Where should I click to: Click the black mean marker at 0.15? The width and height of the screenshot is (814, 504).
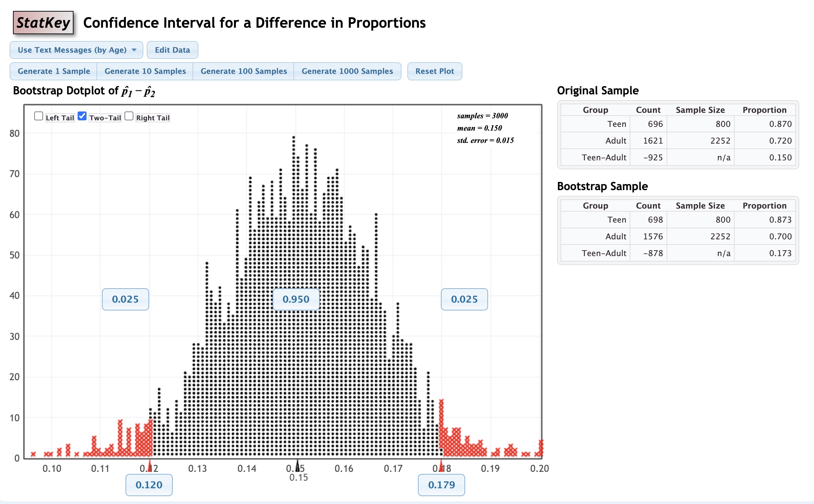(298, 465)
